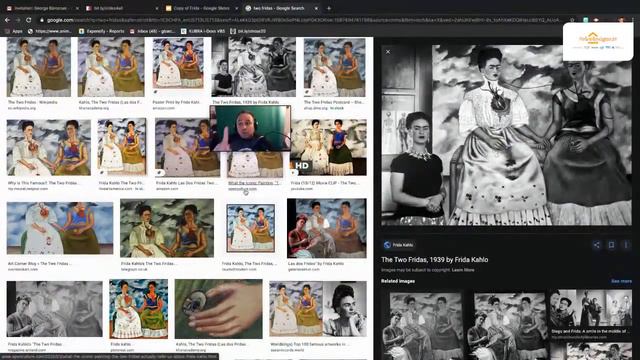Open the 'Top 100 famous artworks' thumbnail
640x360 pixels.
[318, 309]
